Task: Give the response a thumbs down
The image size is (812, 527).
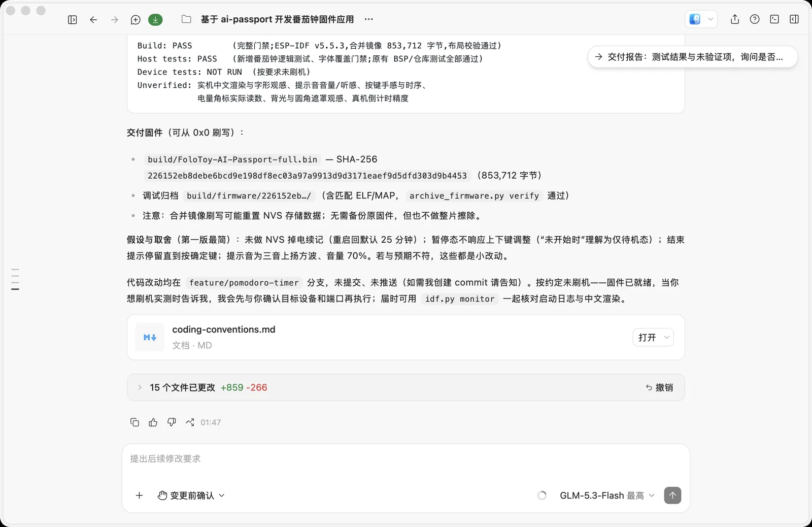Action: (172, 422)
